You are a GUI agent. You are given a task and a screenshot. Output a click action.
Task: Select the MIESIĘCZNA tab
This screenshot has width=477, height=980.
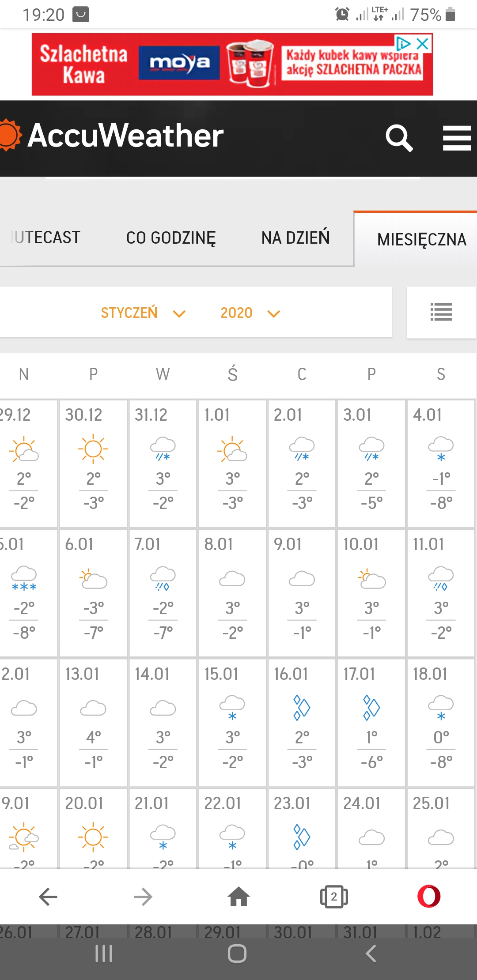coord(421,240)
